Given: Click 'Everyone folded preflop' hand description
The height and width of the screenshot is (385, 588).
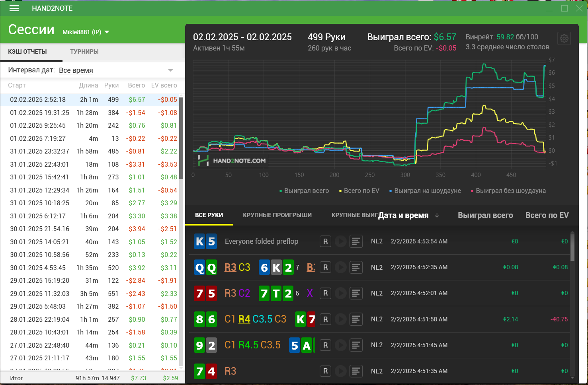Looking at the screenshot, I should point(261,241).
